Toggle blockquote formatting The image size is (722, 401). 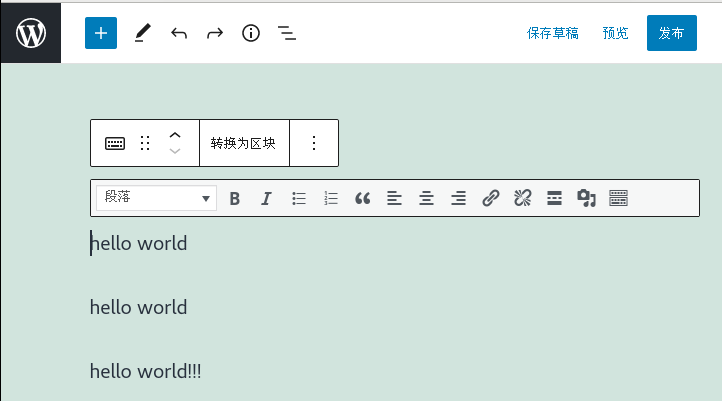[362, 198]
